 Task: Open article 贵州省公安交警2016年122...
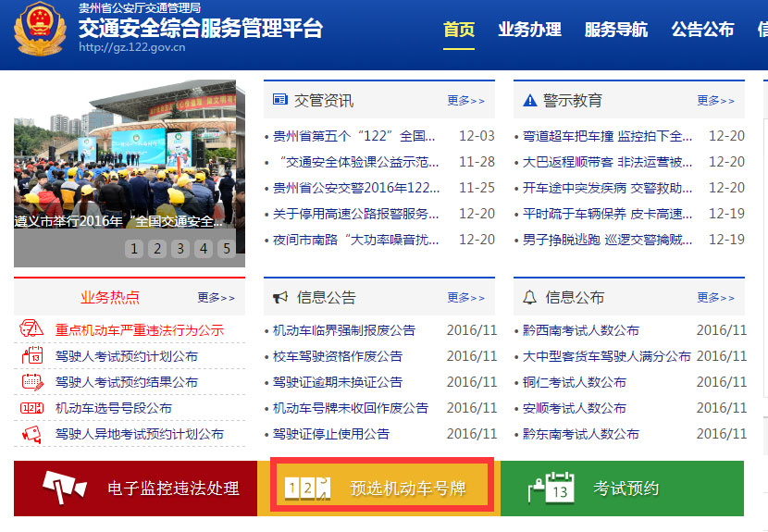click(356, 188)
